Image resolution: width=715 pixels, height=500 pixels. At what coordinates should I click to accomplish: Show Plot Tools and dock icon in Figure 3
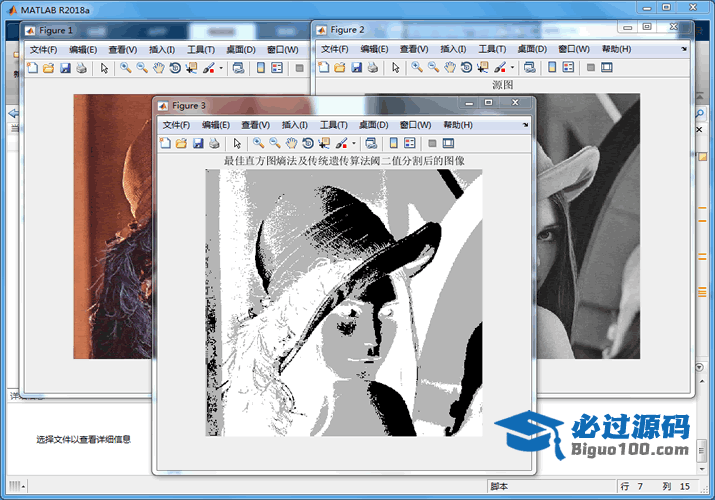[x=448, y=143]
